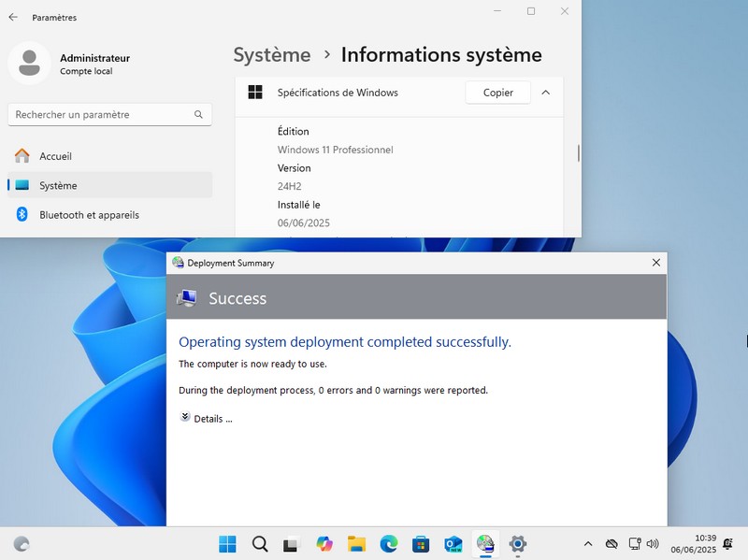
Task: Open File Explorer from the taskbar
Action: [356, 543]
